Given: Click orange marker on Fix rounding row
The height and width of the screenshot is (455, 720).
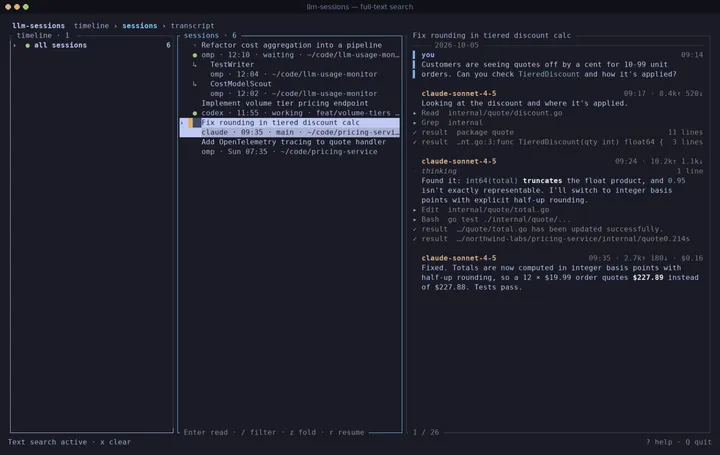Looking at the screenshot, I should 191,123.
